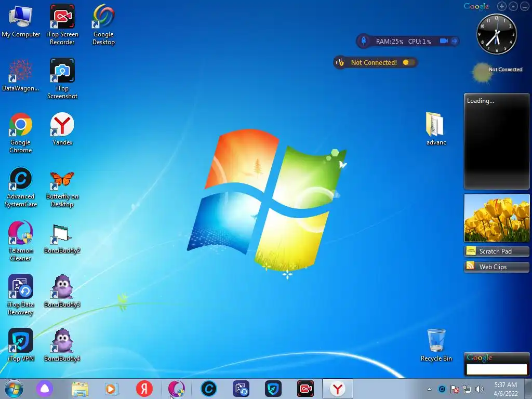
Task: Open the advanc folder on desktop
Action: pos(436,129)
